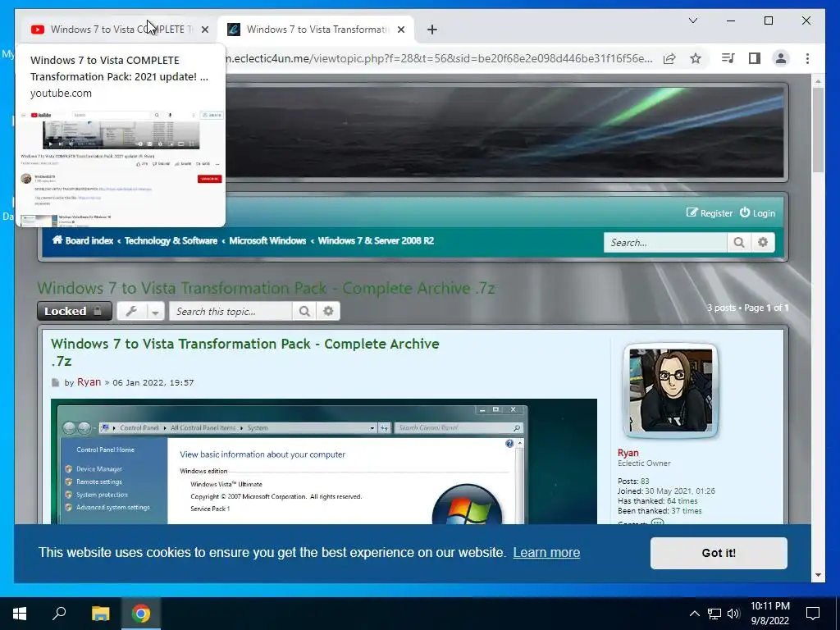Click the Register link

coord(710,212)
